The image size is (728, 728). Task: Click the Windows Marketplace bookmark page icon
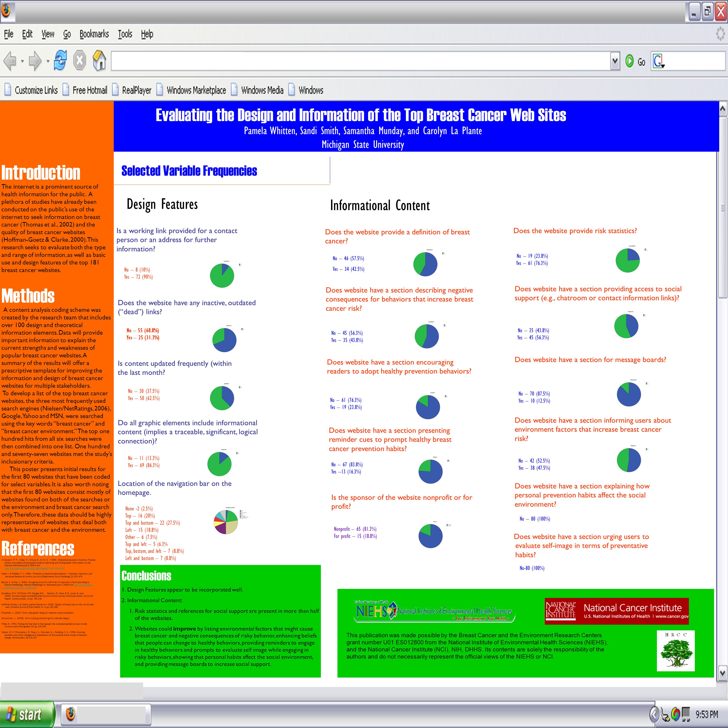point(160,90)
